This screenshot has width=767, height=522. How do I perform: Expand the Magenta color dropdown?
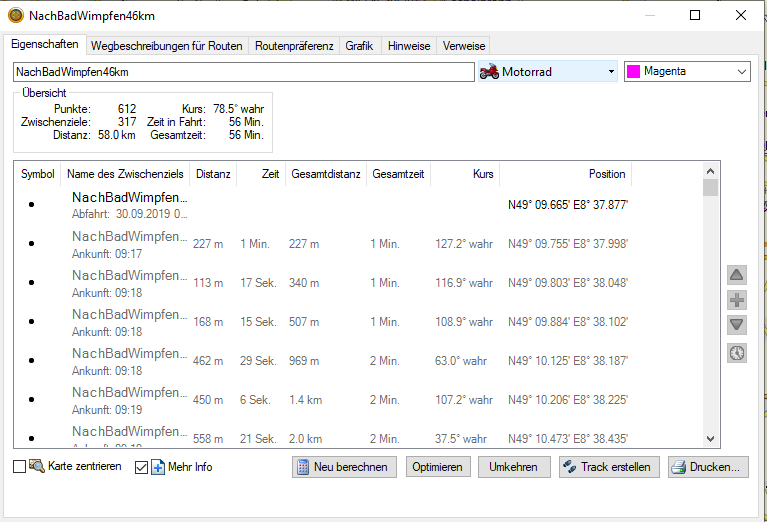point(741,72)
